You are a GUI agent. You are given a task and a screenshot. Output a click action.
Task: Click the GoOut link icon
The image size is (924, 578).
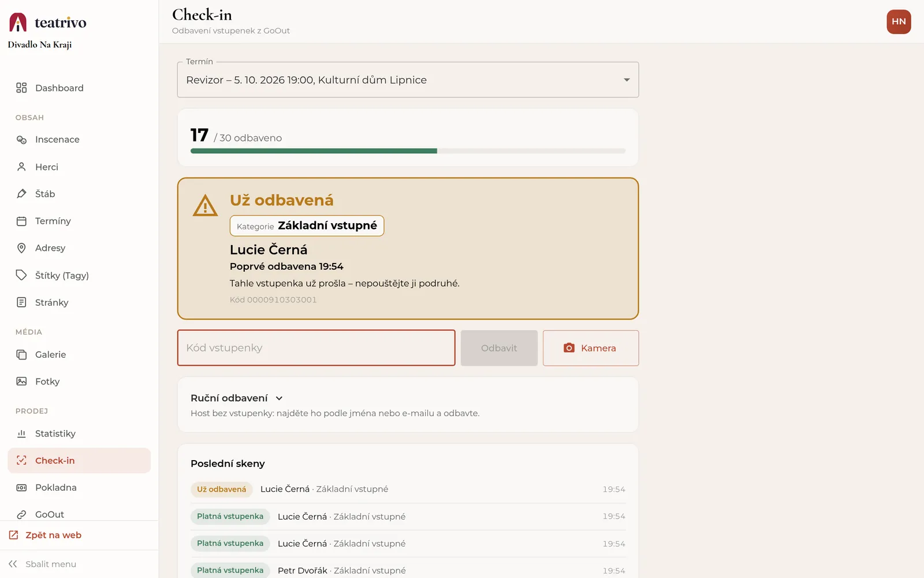pos(21,514)
